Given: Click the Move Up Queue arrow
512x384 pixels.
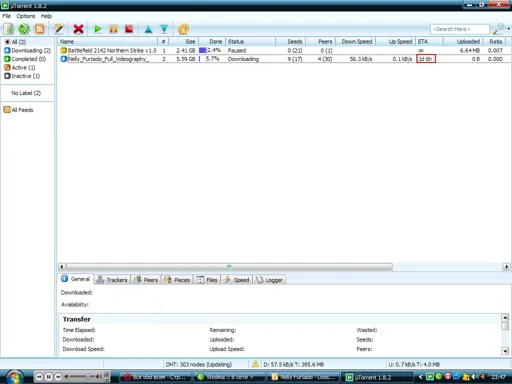Looking at the screenshot, I should [148, 29].
